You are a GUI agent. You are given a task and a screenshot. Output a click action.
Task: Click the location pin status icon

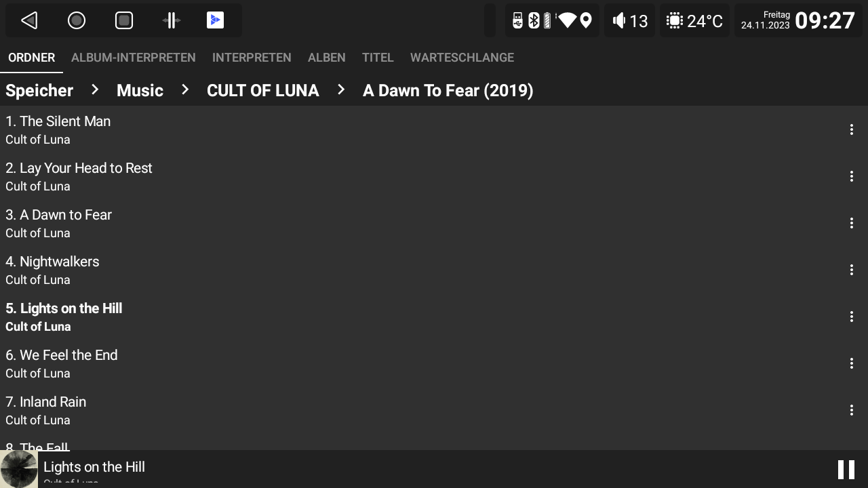[586, 20]
